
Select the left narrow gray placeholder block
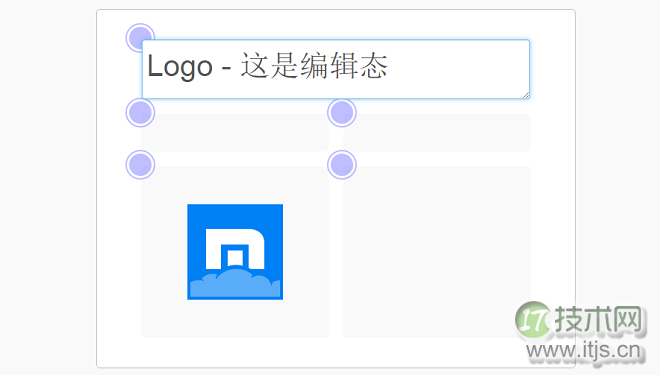point(235,132)
